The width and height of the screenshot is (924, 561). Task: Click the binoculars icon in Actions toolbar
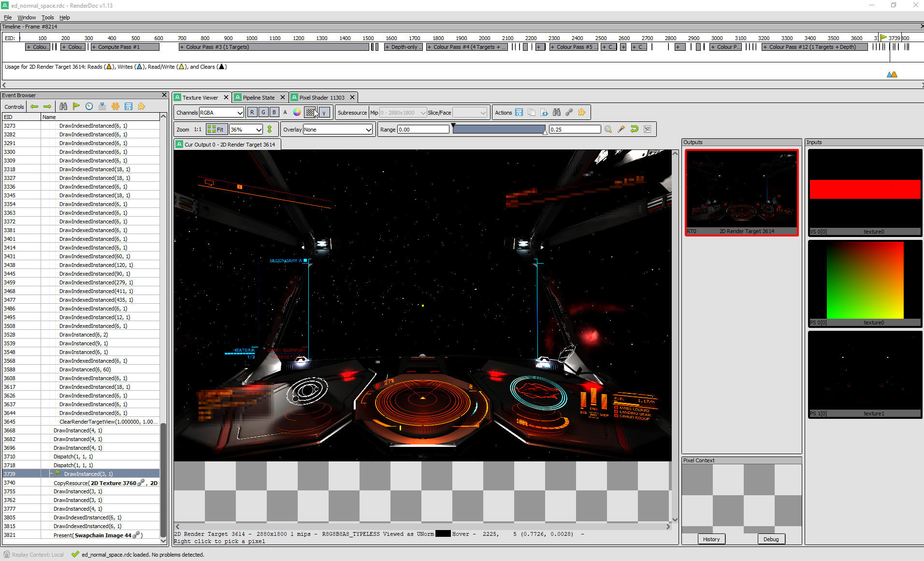tap(557, 112)
